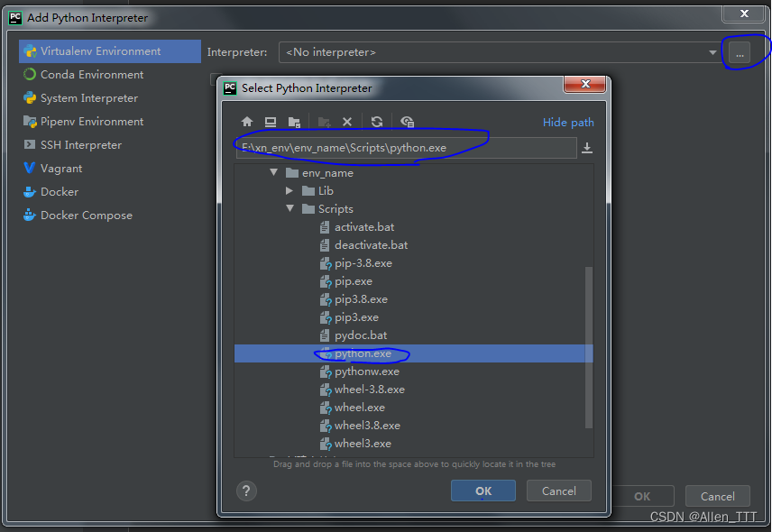Confirm with OK in Select Python Interpreter dialog

point(483,491)
